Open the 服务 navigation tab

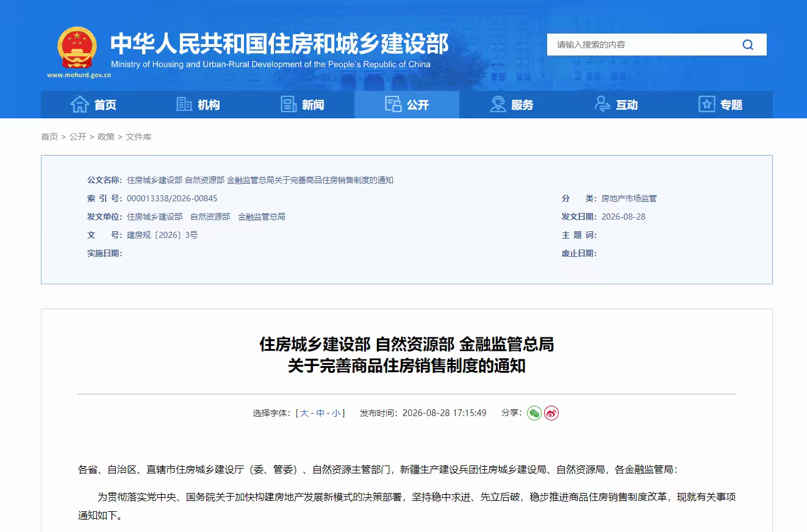click(512, 104)
